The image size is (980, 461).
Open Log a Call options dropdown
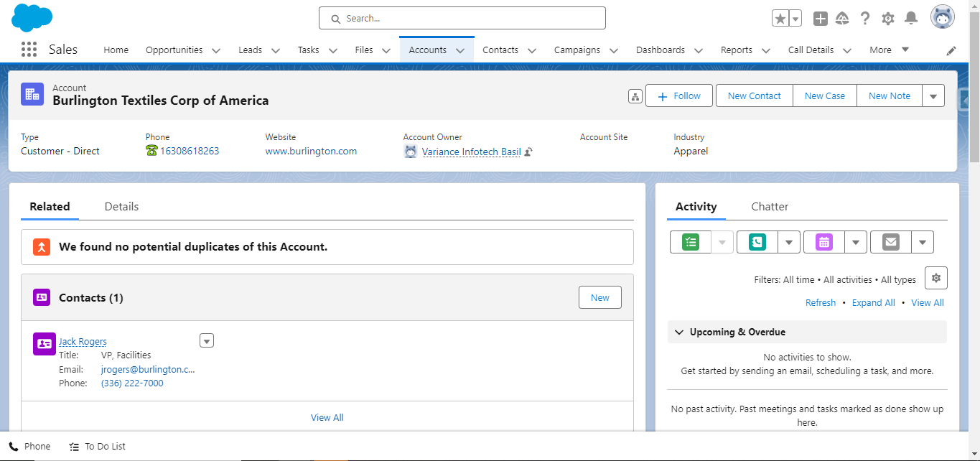coord(789,242)
